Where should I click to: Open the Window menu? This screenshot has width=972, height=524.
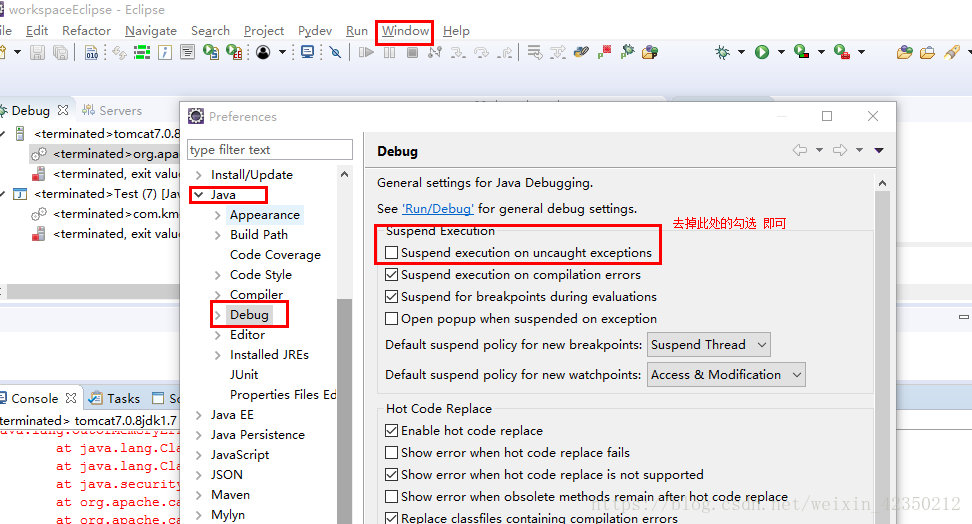click(405, 31)
